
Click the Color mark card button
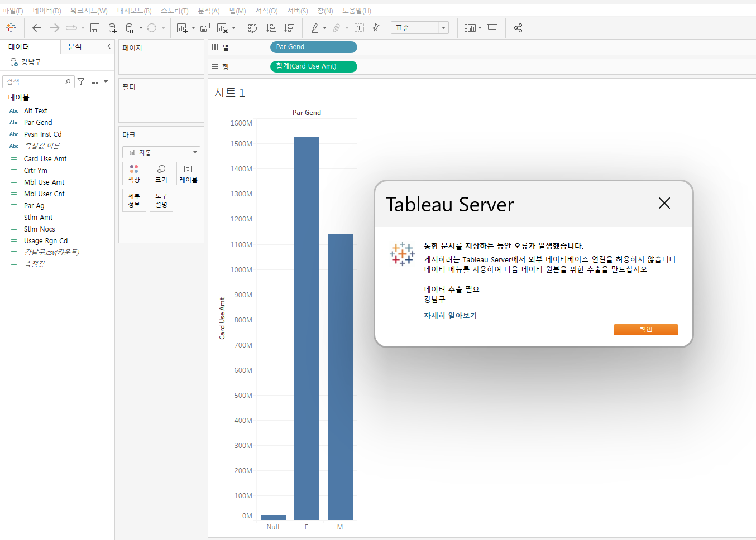tap(134, 173)
